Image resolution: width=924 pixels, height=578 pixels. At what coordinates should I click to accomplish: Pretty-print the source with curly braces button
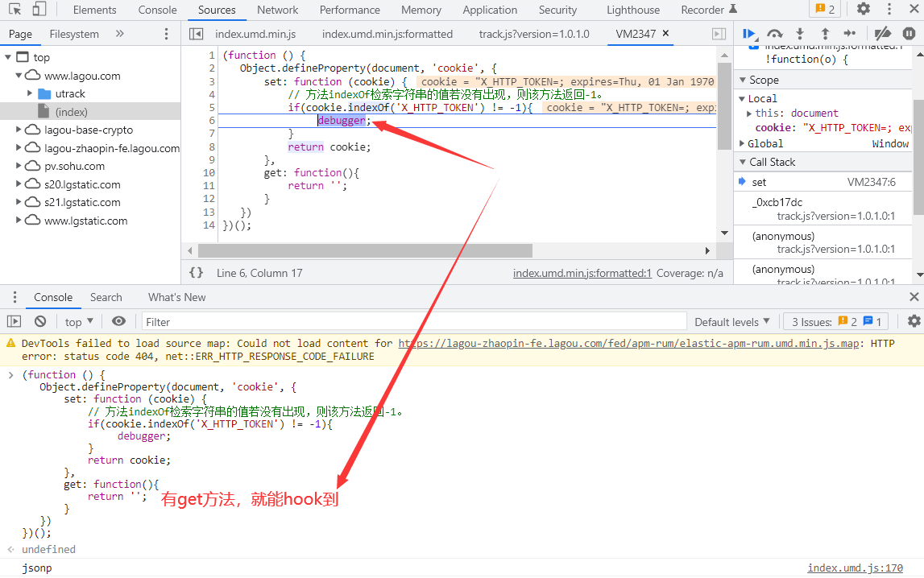click(x=196, y=273)
